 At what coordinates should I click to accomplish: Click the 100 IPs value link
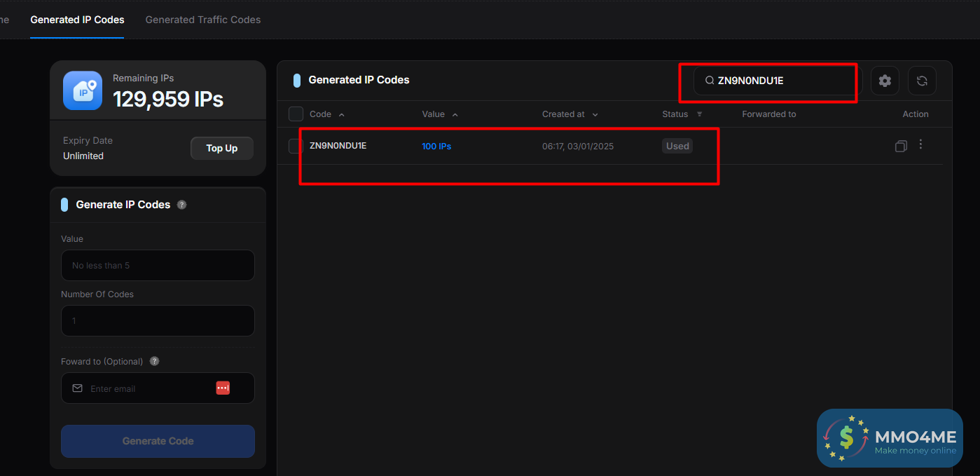coord(436,147)
